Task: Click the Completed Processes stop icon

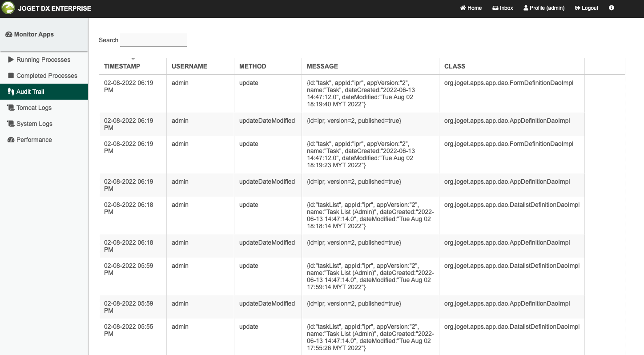Action: click(11, 76)
